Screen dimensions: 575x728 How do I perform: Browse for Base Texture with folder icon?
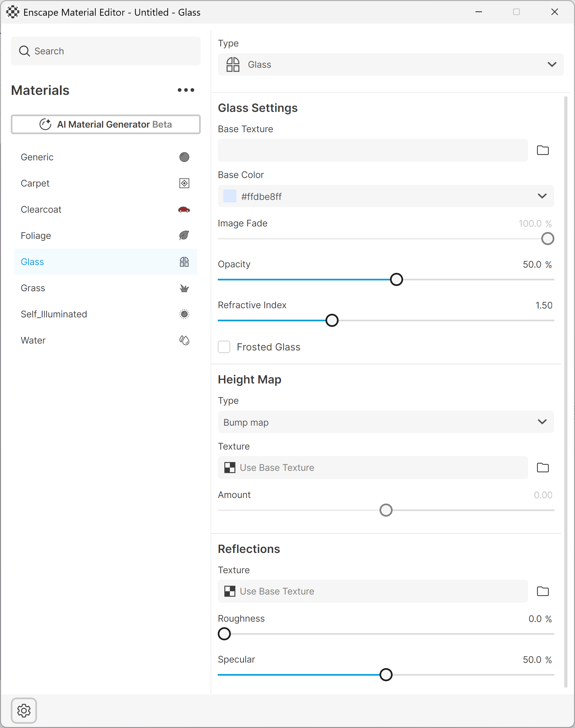[543, 151]
